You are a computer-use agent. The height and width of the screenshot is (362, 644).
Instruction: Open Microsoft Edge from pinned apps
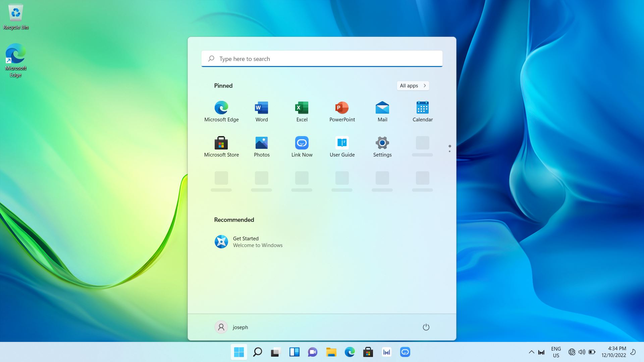(221, 112)
